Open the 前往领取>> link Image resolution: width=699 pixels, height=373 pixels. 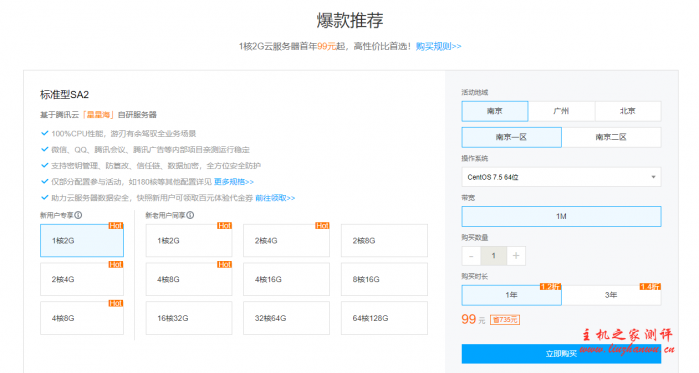(275, 198)
